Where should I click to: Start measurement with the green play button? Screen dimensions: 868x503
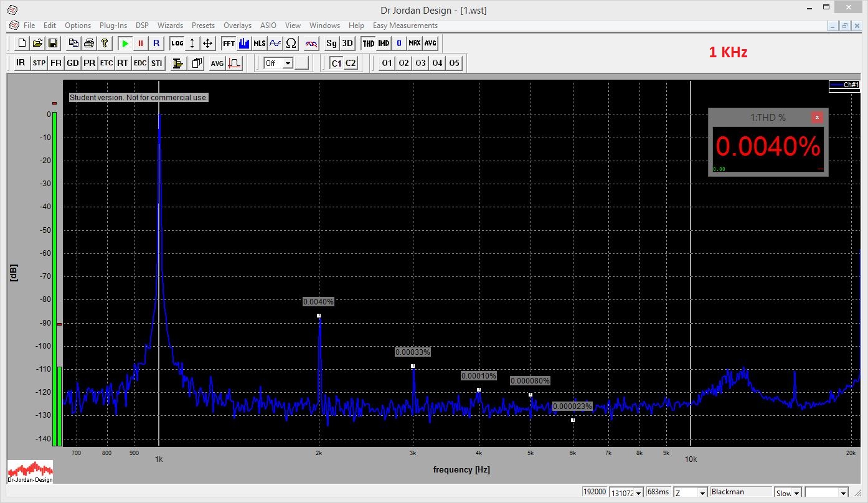click(x=125, y=44)
